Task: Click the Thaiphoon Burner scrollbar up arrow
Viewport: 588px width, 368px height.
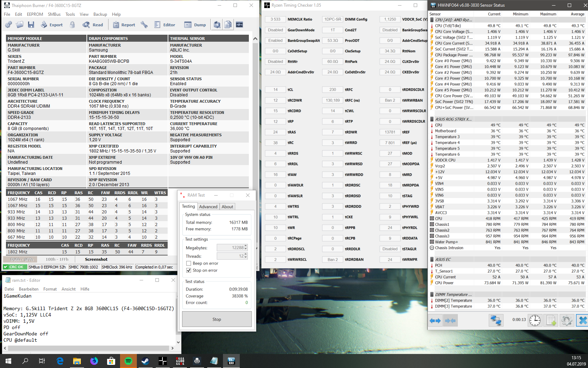Action: 255,39
